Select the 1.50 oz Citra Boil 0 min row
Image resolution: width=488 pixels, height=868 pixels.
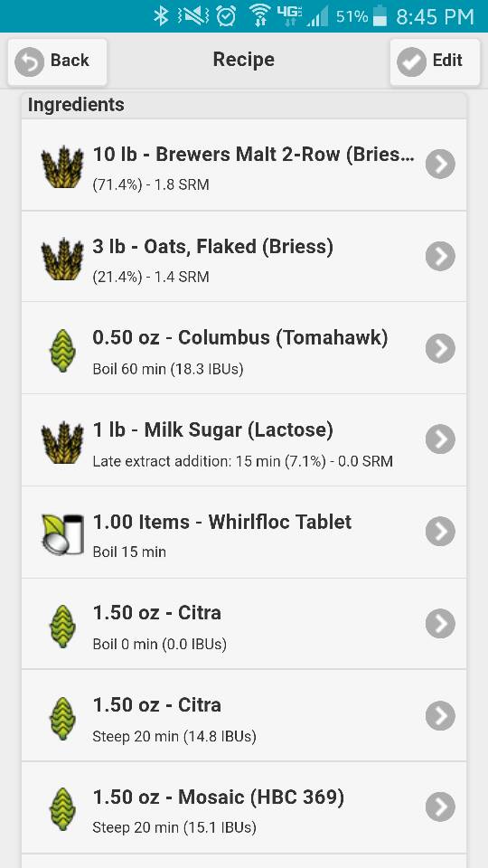pyautogui.click(x=244, y=624)
